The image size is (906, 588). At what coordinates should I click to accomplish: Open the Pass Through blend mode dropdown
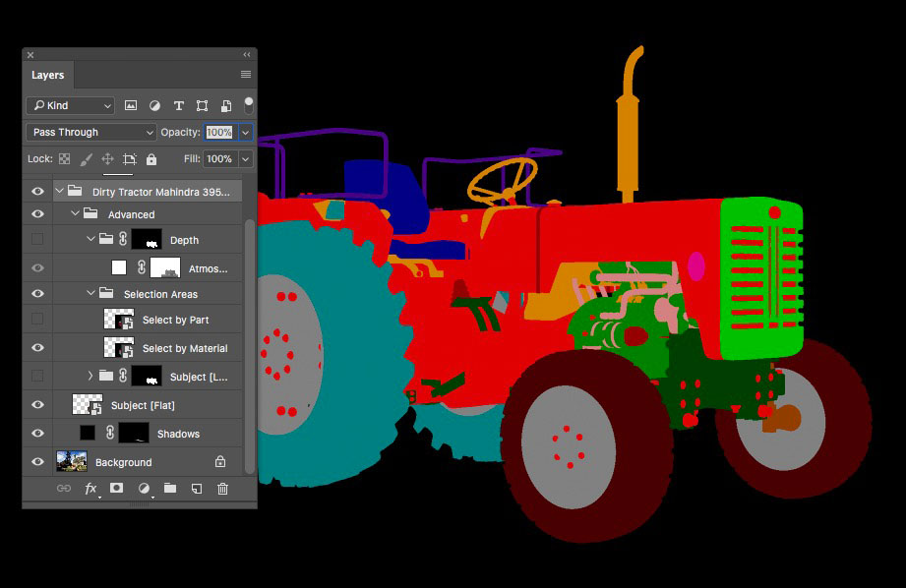click(x=91, y=132)
